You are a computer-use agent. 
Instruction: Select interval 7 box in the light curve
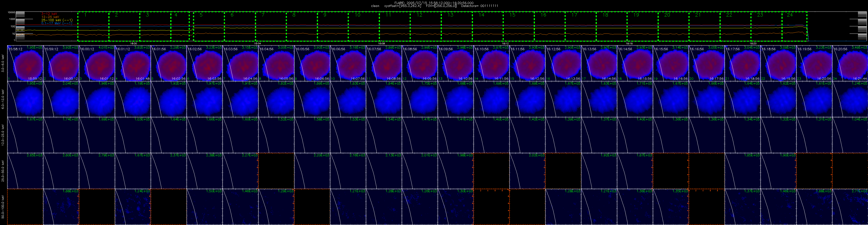click(x=271, y=26)
